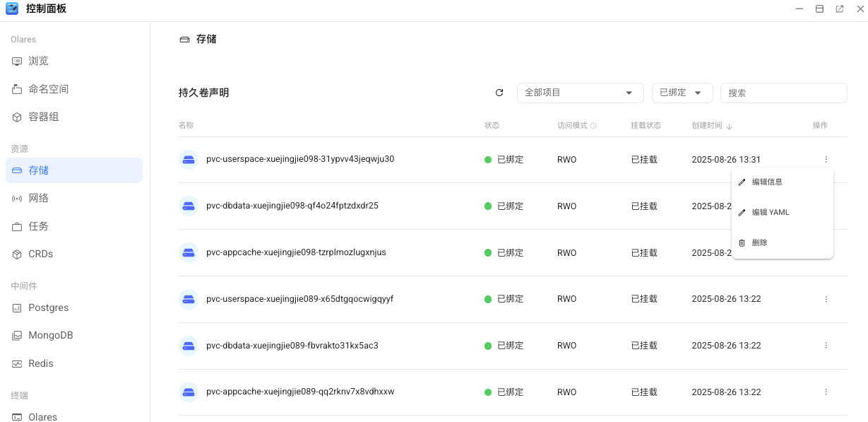Open actions menu for pvc-dbdata-xuejingjie089 row
This screenshot has height=422, width=868.
pyautogui.click(x=826, y=346)
